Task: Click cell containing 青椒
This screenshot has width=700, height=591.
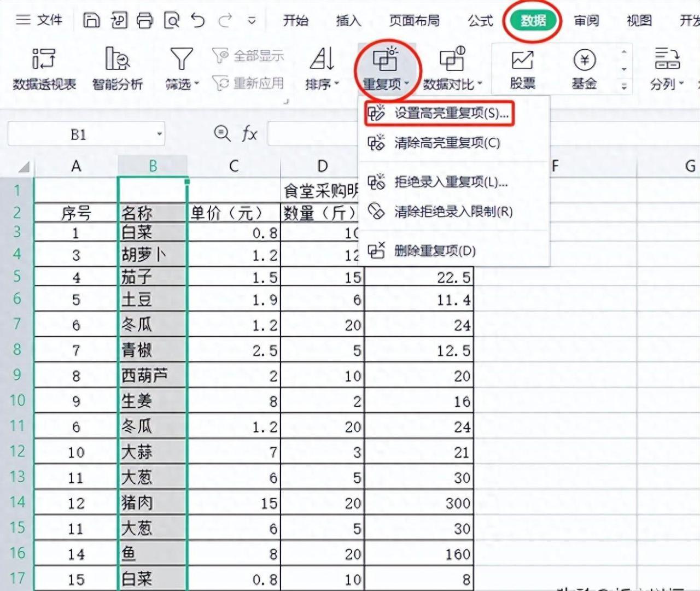Action: tap(153, 350)
